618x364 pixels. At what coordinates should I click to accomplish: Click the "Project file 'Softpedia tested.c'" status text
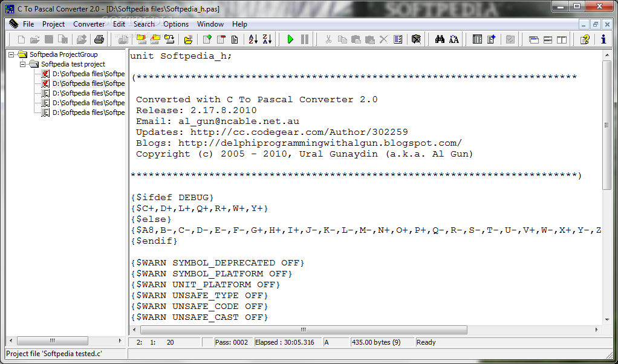coord(54,354)
